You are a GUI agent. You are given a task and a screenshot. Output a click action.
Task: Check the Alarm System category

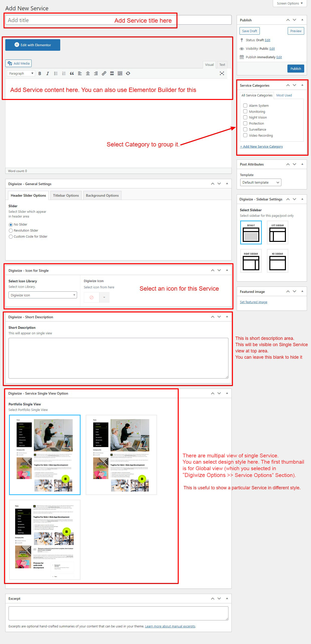245,105
